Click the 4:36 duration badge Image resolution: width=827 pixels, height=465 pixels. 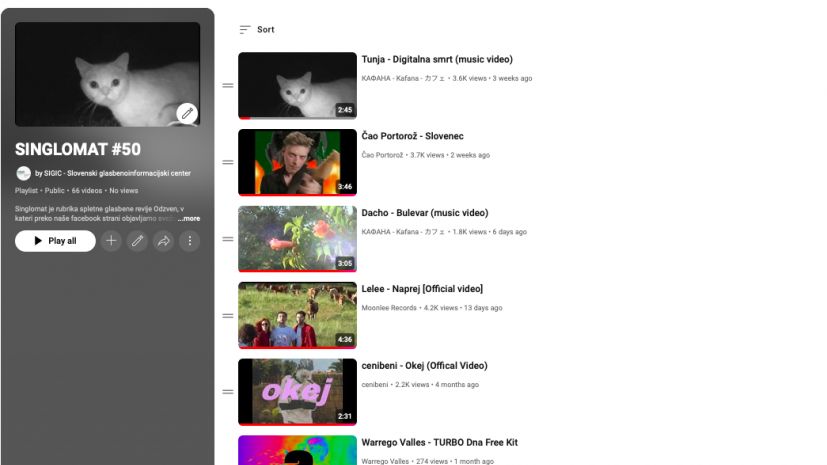[x=345, y=340]
